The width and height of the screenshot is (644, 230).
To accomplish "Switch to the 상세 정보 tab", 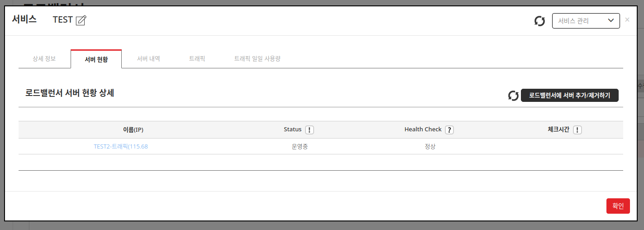I will (x=44, y=59).
